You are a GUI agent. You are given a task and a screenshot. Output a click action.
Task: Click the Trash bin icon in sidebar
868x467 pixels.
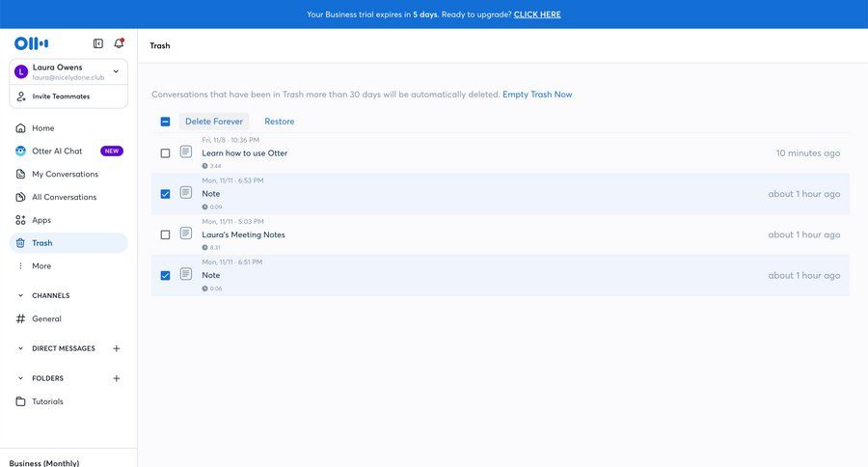click(x=20, y=243)
